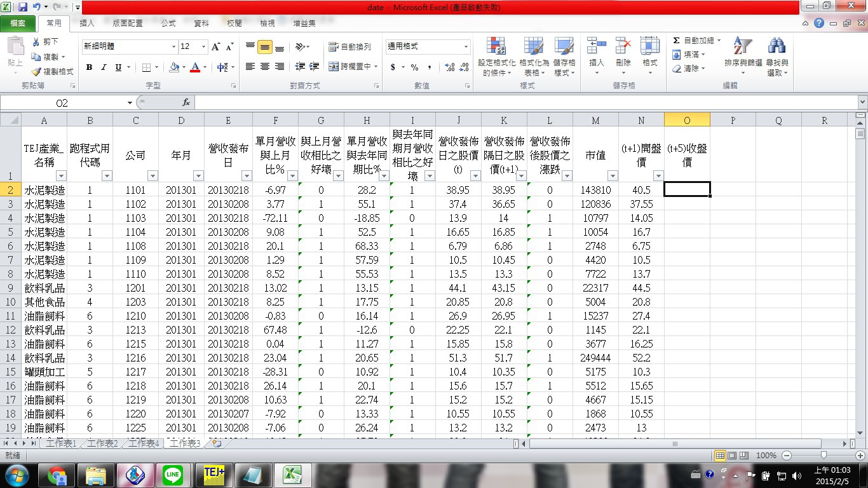Open Excel from the Windows taskbar
The image size is (868, 488).
pos(292,474)
